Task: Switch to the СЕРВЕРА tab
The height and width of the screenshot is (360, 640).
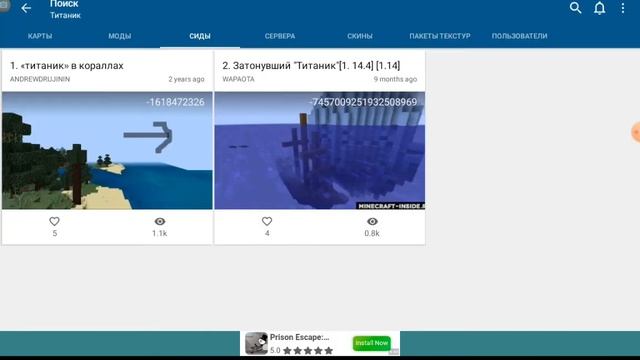Action: (x=280, y=36)
